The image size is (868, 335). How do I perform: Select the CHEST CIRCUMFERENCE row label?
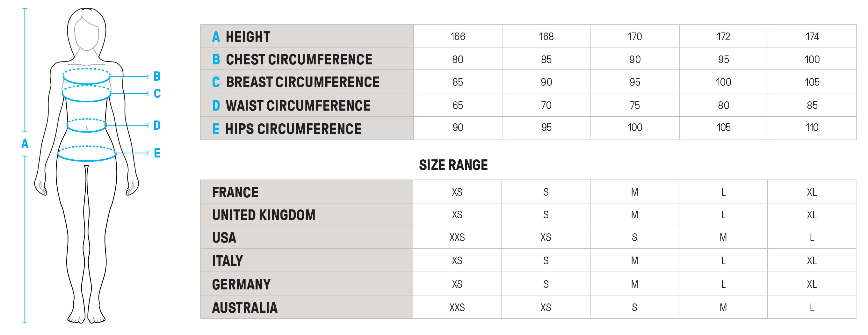click(x=299, y=60)
